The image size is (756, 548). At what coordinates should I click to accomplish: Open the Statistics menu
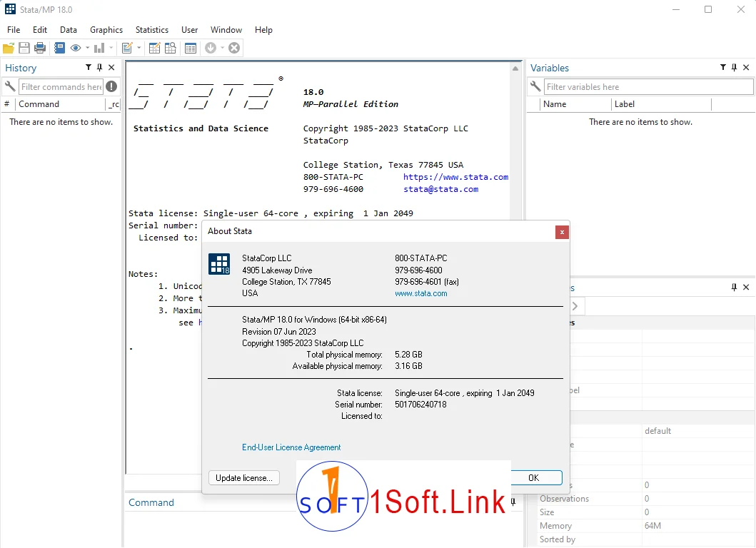152,30
